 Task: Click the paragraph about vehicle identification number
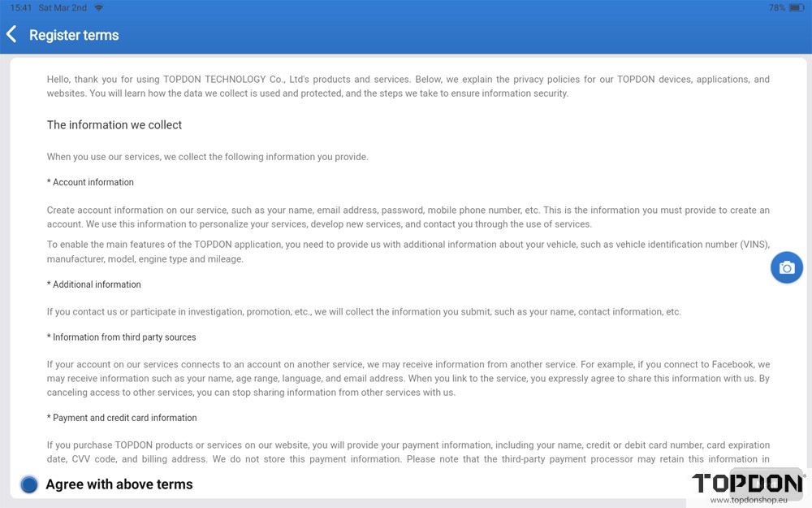click(x=408, y=252)
